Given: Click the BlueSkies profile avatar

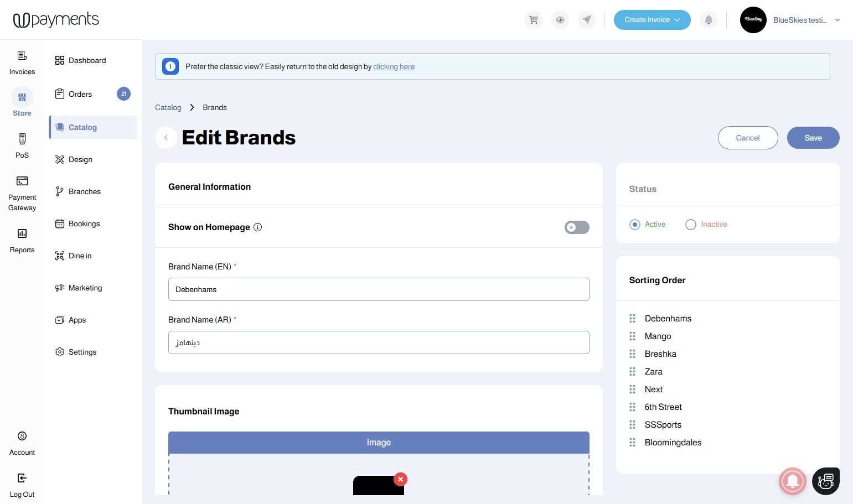Looking at the screenshot, I should [x=753, y=20].
